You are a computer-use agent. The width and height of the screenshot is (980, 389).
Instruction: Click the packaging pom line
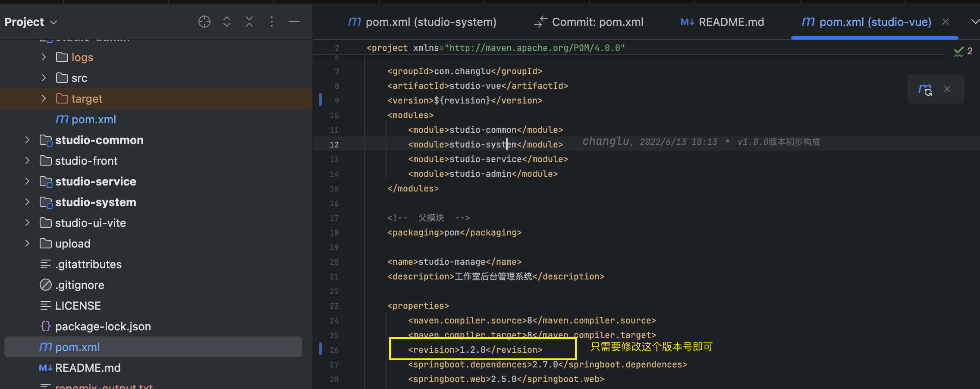pos(455,232)
